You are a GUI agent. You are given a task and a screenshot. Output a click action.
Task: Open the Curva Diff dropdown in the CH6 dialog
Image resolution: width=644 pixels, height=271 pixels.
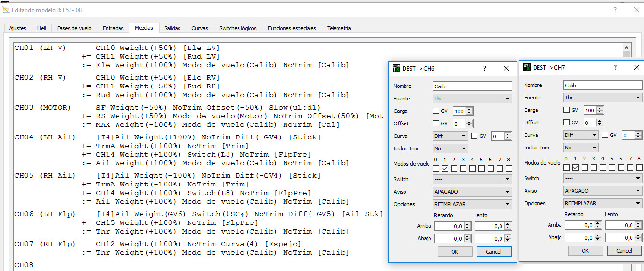click(x=450, y=136)
